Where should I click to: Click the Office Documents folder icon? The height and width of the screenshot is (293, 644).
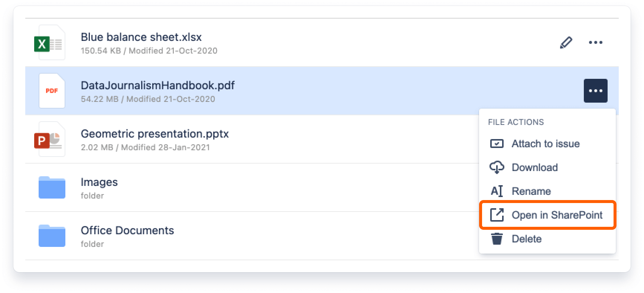point(52,236)
